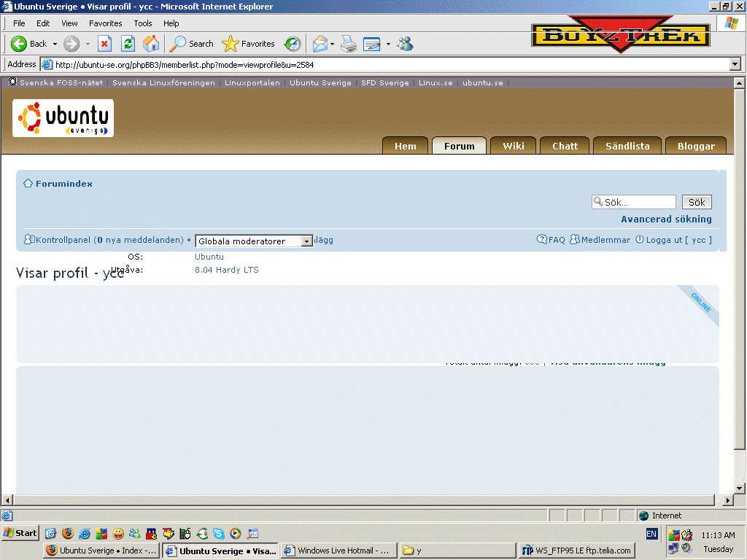
Task: Open SFD Sverige top link
Action: pos(385,82)
